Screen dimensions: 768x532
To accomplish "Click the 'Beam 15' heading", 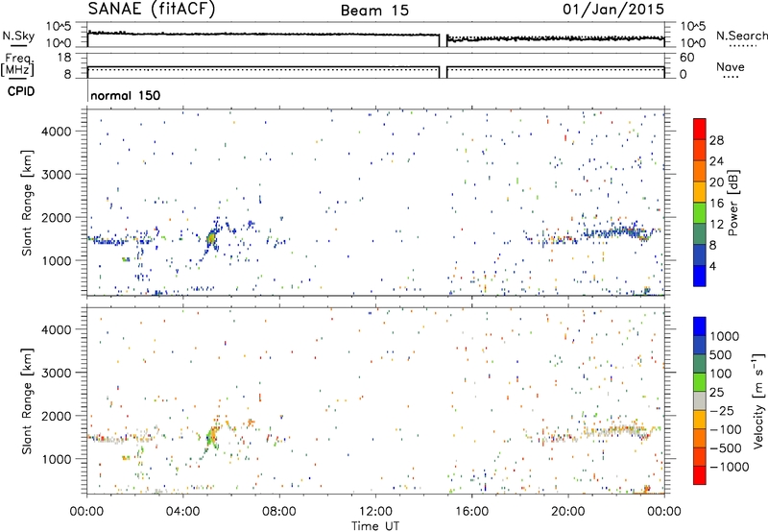I will click(x=374, y=11).
